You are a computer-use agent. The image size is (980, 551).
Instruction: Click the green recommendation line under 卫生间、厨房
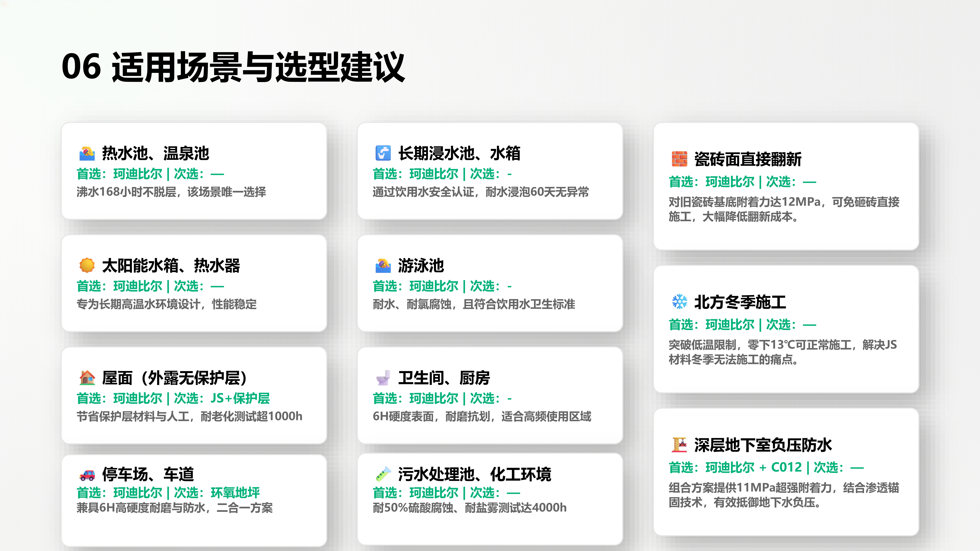click(442, 398)
